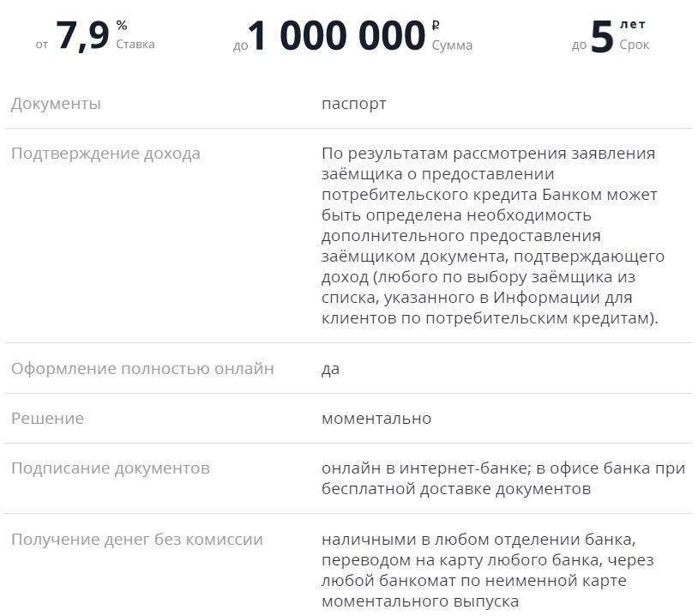
Task: Select the Документы row label
Action: [56, 104]
